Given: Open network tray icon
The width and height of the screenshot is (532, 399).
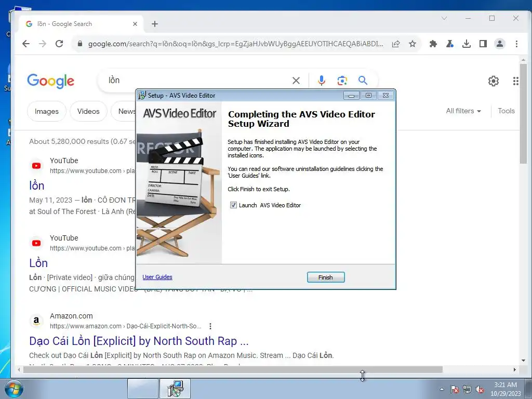Looking at the screenshot, I should pyautogui.click(x=467, y=389).
